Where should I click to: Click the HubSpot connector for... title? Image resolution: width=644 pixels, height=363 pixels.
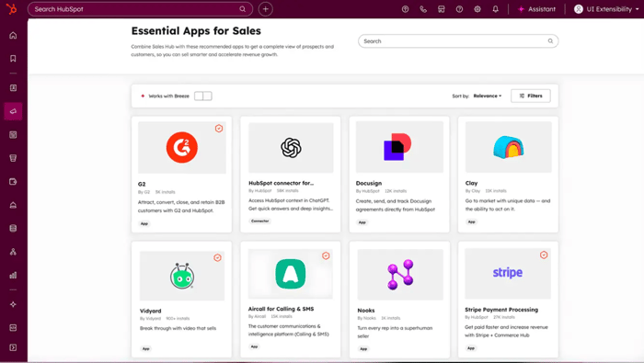click(281, 183)
